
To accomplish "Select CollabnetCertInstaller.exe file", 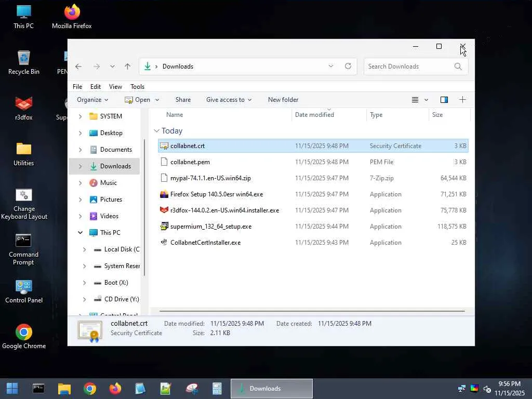I will point(313,243).
